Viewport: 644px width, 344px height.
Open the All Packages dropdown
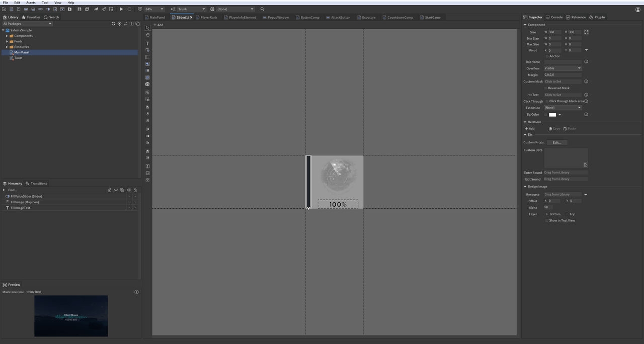pyautogui.click(x=27, y=24)
